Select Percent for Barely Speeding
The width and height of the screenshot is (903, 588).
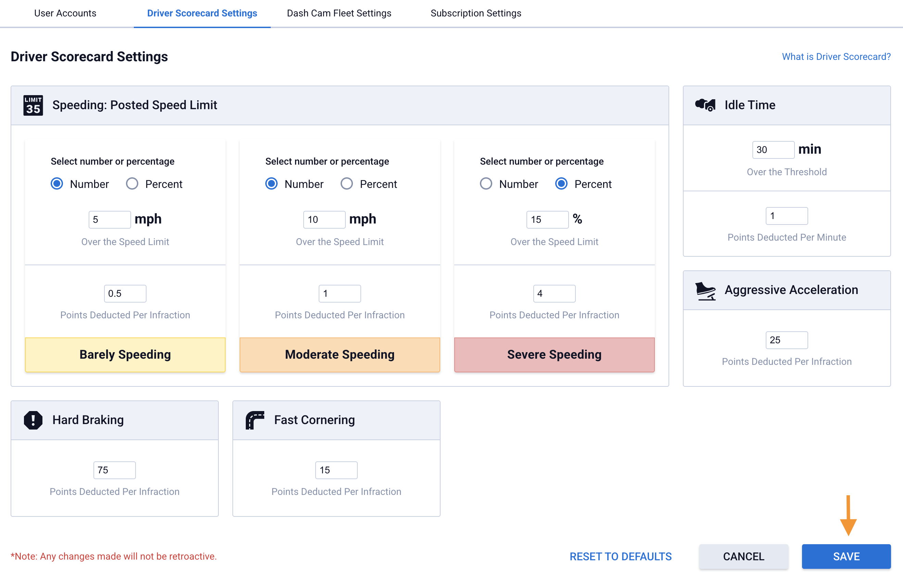pos(132,184)
